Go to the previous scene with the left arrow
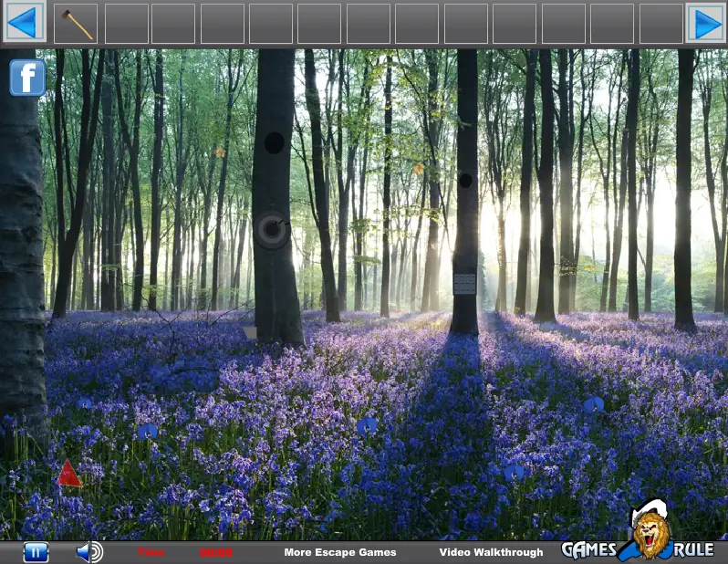Screen dimensions: 728x564 coord(24,22)
